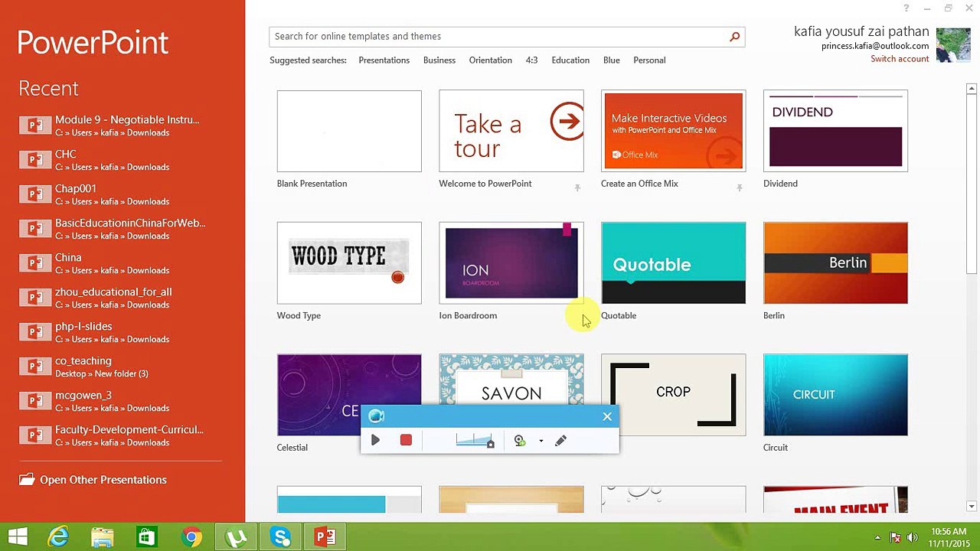Select the Blue suggested search
The width and height of the screenshot is (980, 551).
click(612, 60)
